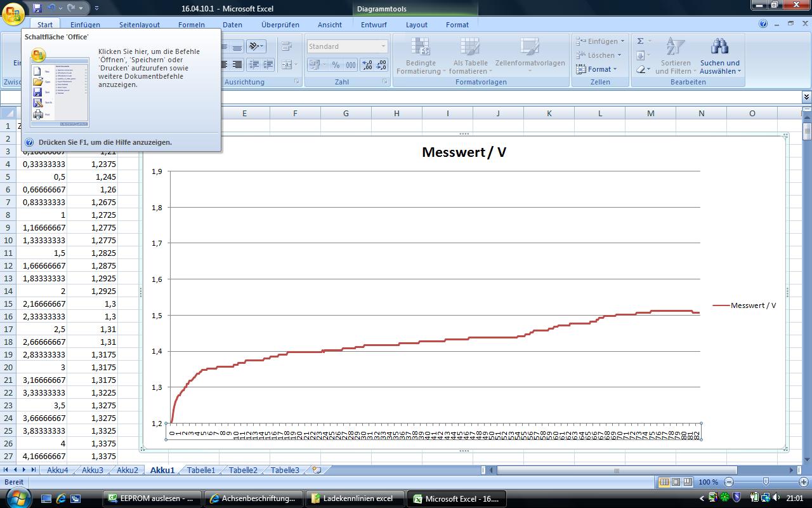Expand the formula bar with chevron
The image size is (812, 508).
click(806, 97)
